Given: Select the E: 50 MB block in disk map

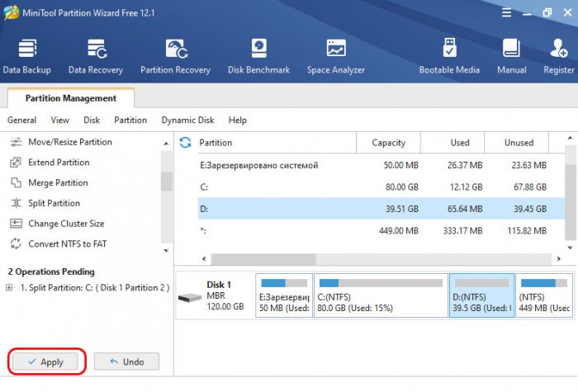Looking at the screenshot, I should (x=284, y=295).
